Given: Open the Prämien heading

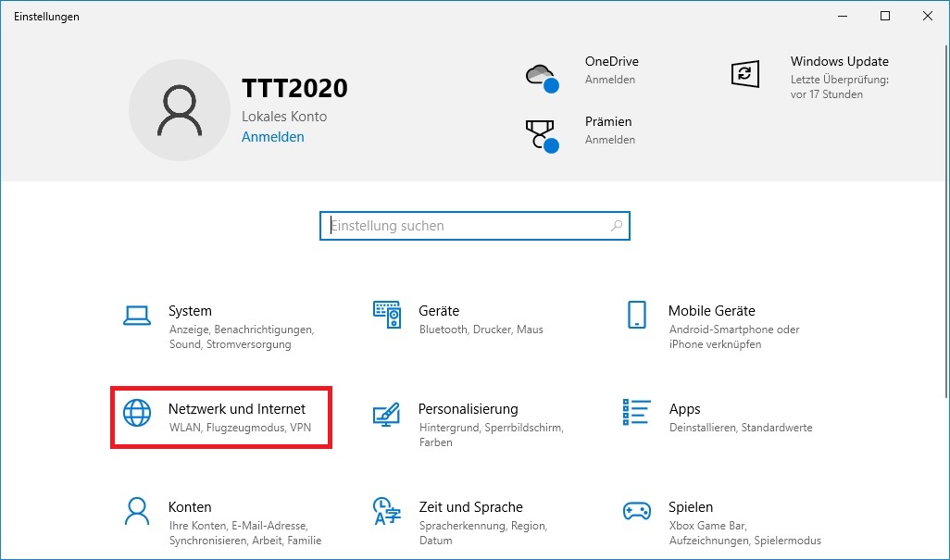Looking at the screenshot, I should point(608,121).
